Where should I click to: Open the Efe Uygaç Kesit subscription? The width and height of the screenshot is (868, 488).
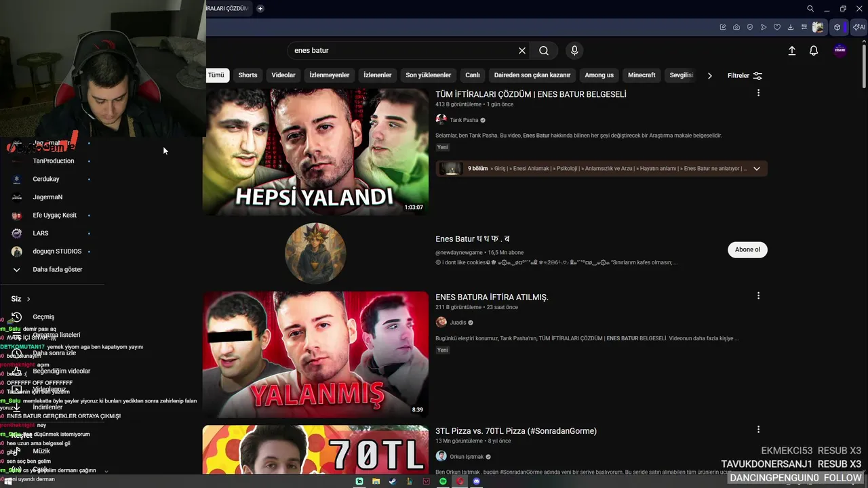(x=55, y=215)
